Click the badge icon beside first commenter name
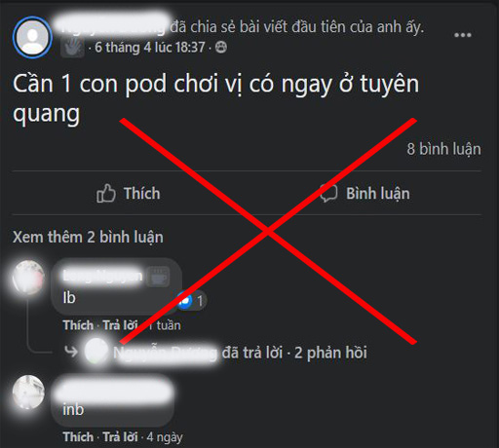This screenshot has width=499, height=448. pos(158,277)
